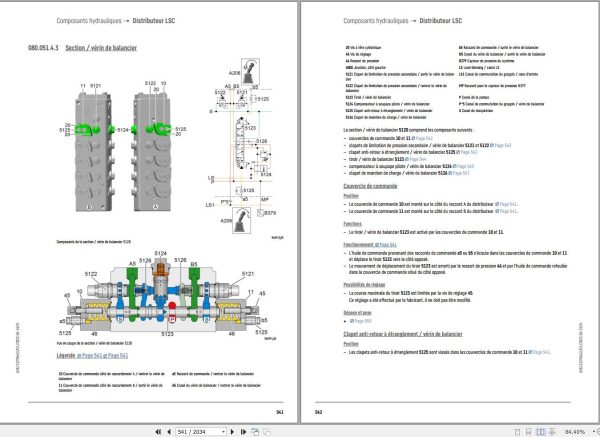600x437 pixels.
Task: Click the Distributeur LSC header on right page
Action: tap(440, 21)
